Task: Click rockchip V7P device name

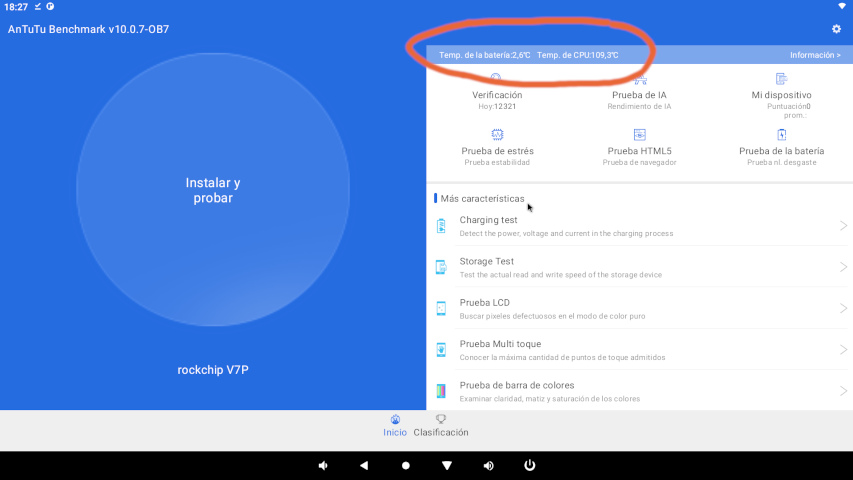Action: coord(213,370)
